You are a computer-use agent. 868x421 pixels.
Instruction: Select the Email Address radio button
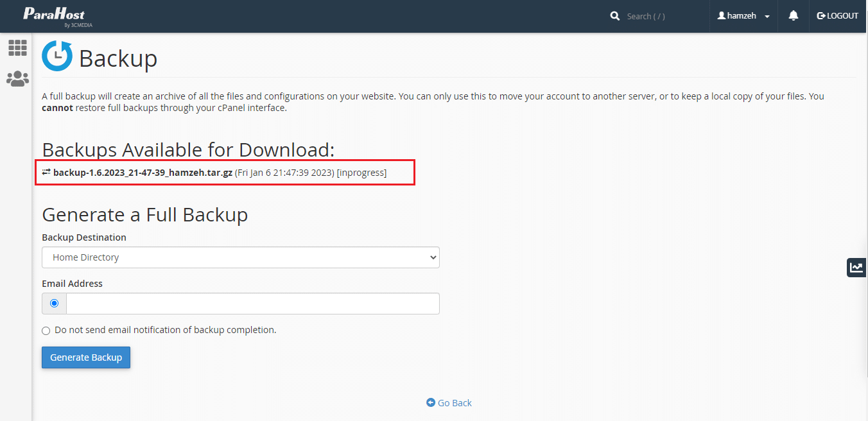tap(54, 304)
